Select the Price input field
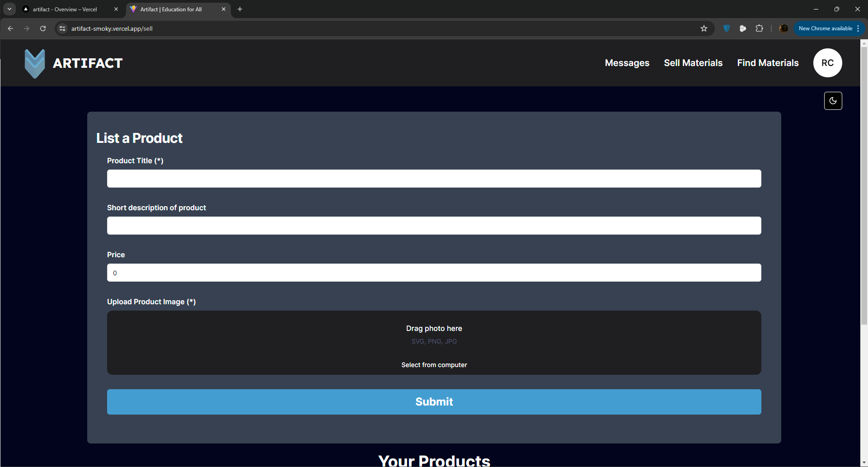This screenshot has width=868, height=467. 434,273
